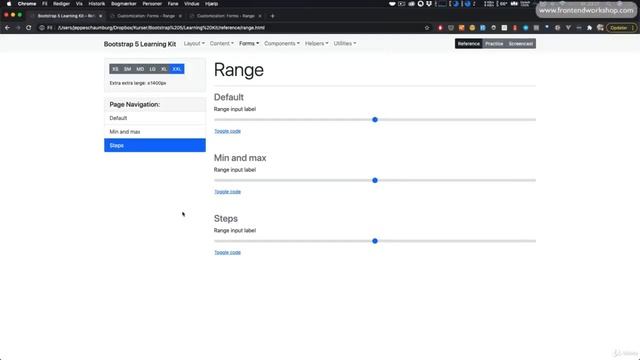
Task: Expand the Components dropdown
Action: coord(282,43)
